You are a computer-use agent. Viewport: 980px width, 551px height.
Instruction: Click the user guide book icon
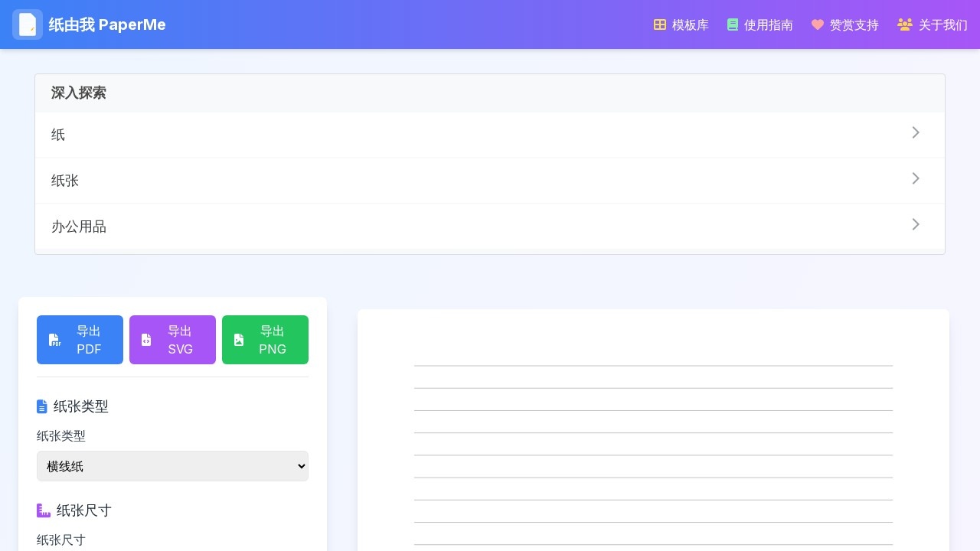click(733, 24)
